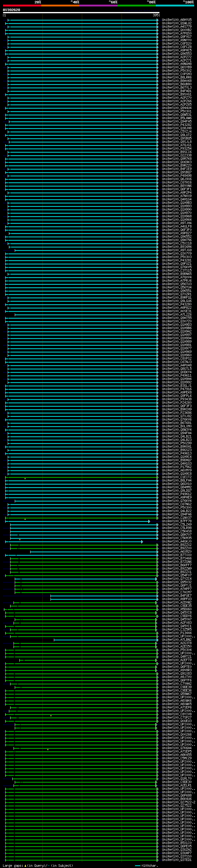
Task: Open hit UniRef100_P13444
Action: coord(177,633)
